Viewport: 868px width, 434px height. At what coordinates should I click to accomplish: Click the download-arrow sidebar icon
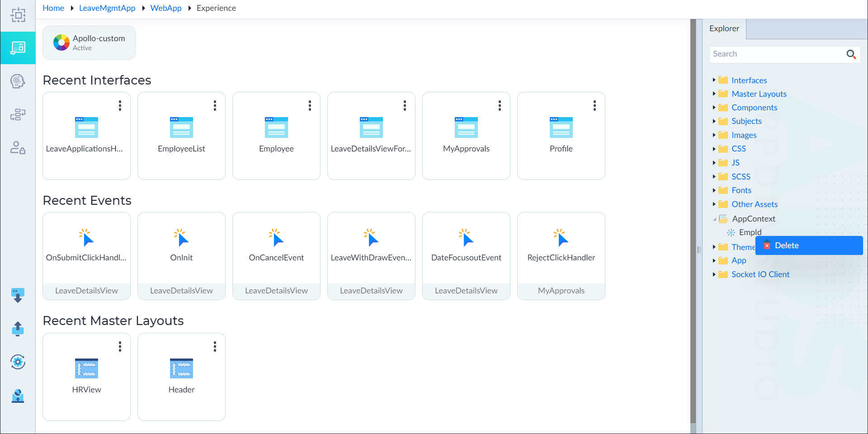[18, 295]
